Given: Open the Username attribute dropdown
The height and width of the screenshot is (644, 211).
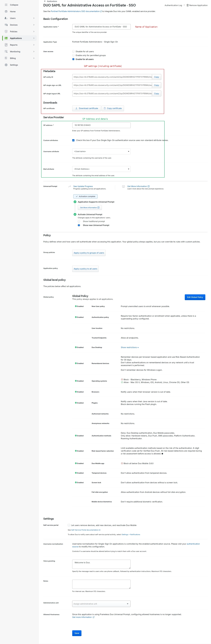Looking at the screenshot, I should pos(101,152).
